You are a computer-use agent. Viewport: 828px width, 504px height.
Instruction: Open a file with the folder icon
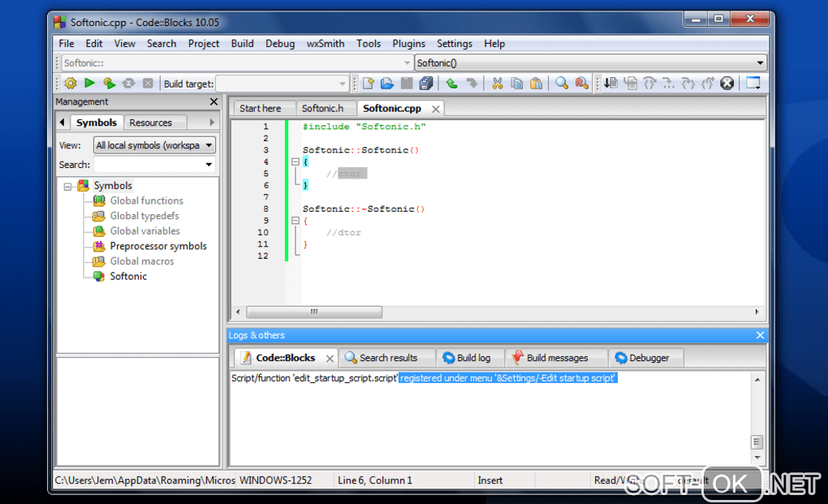click(x=387, y=84)
